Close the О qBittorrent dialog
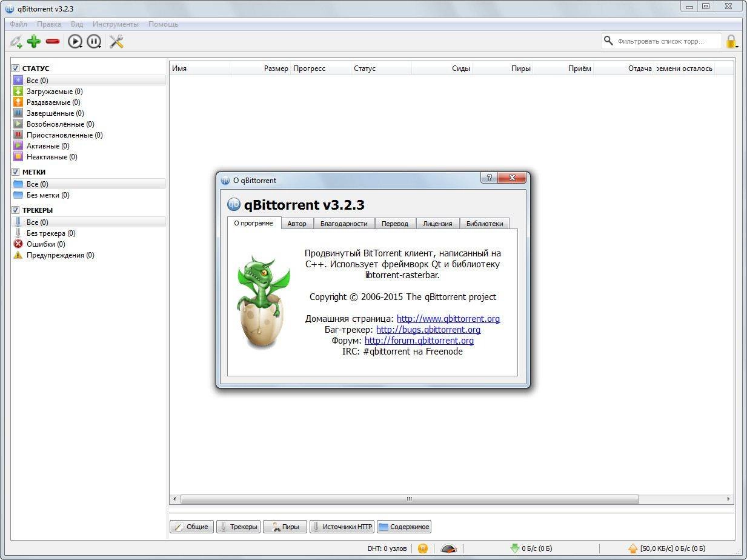This screenshot has width=747, height=560. pos(512,178)
